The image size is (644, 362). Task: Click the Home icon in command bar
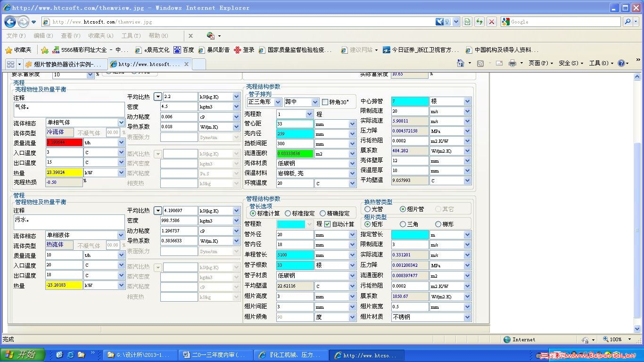click(461, 63)
